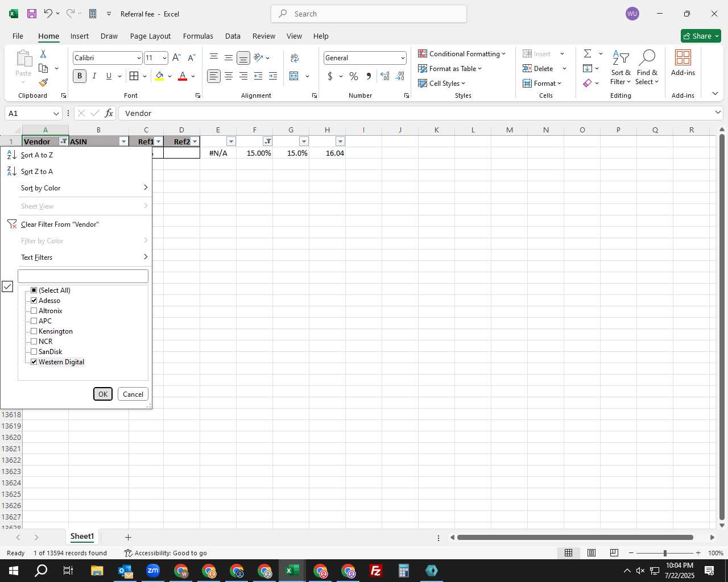Viewport: 728px width, 582px height.
Task: Uncheck the Adesso vendor checkbox
Action: click(x=34, y=300)
